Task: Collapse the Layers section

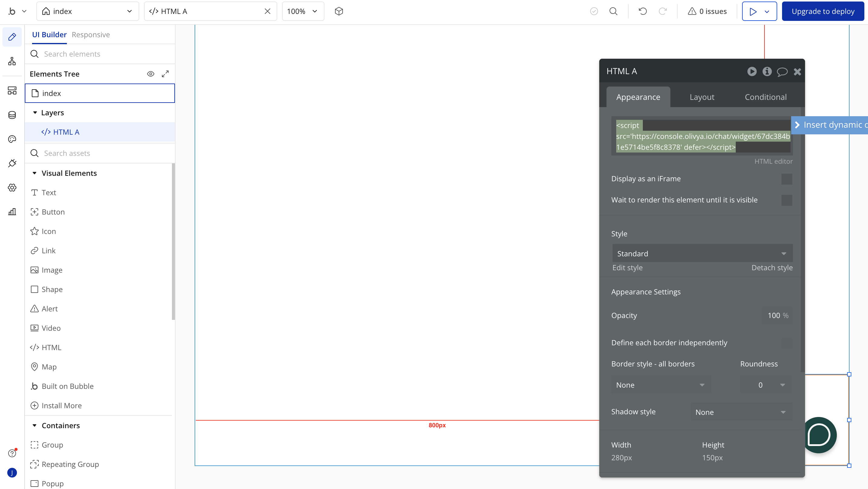Action: 35,113
